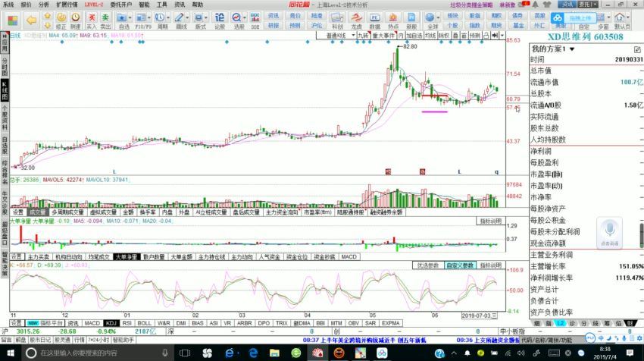644x361 pixels.
Task: Expand the 自选 icon dropdown arrow
Action: (130, 18)
